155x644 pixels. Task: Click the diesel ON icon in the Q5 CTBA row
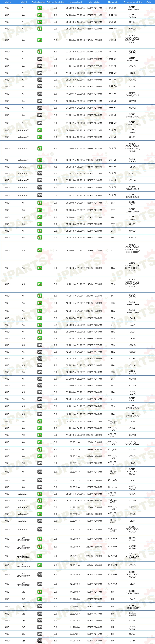click(x=40, y=640)
